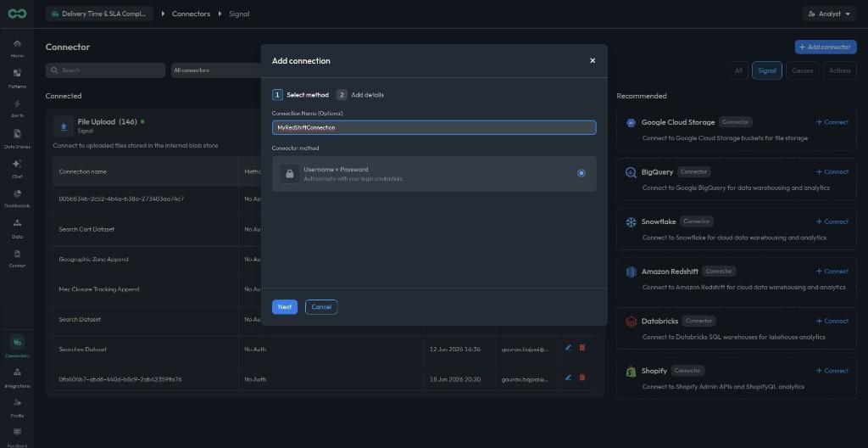Click the Add connector button
This screenshot has width=868, height=448.
pos(826,48)
